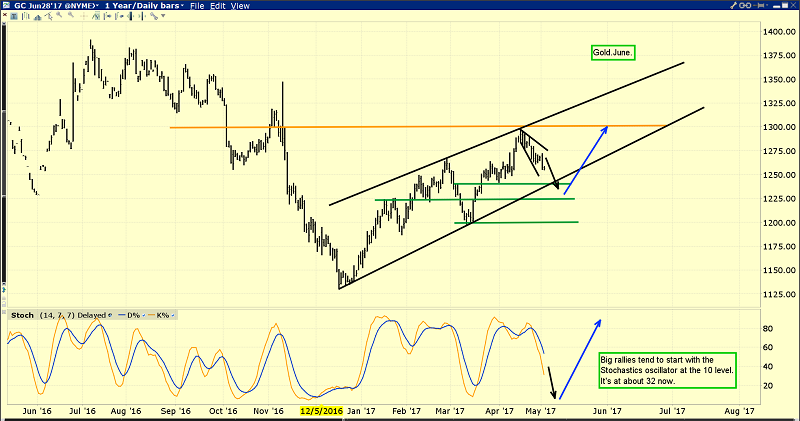Open the File menu
Screen dimensions: 800x421
[x=197, y=6]
